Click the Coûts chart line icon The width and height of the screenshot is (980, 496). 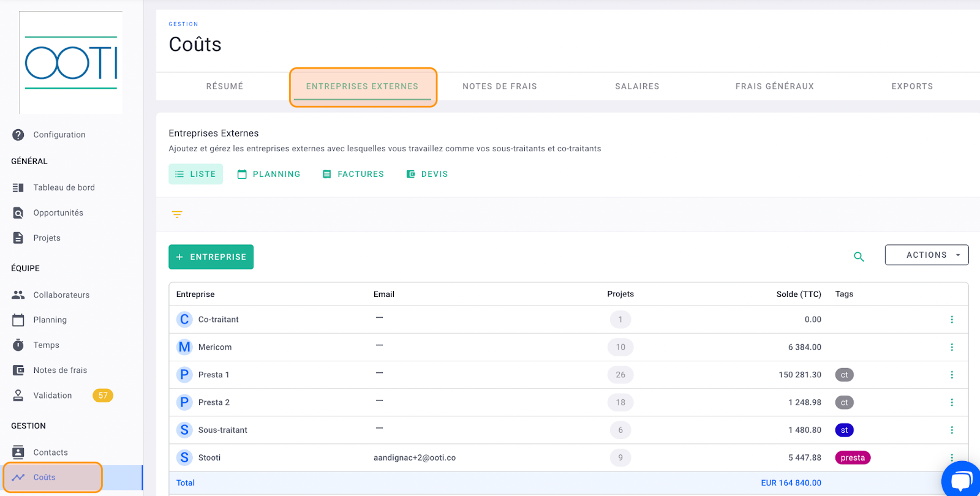click(18, 477)
